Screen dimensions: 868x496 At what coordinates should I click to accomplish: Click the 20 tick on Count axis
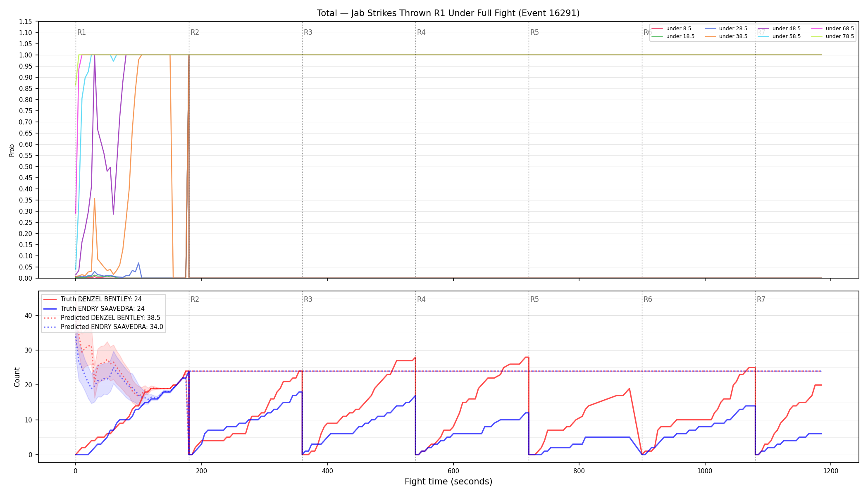(29, 385)
